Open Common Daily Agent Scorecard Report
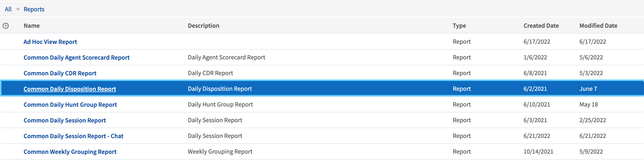The height and width of the screenshot is (160, 644). click(76, 57)
